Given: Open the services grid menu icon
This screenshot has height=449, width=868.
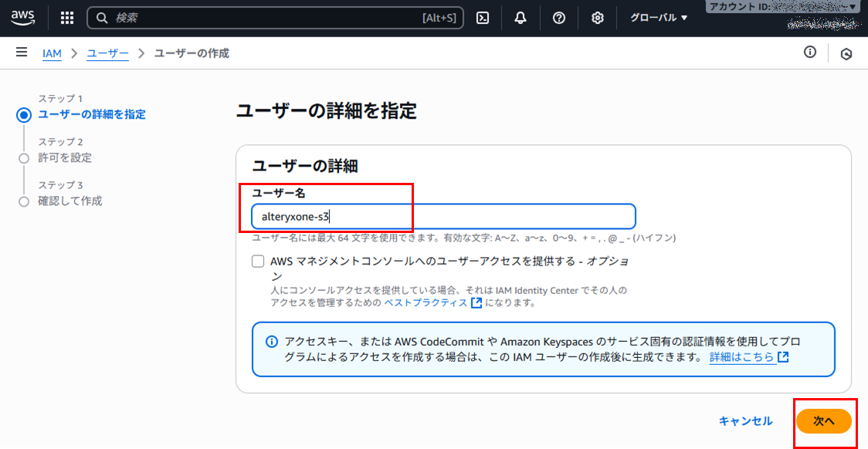Looking at the screenshot, I should click(67, 18).
